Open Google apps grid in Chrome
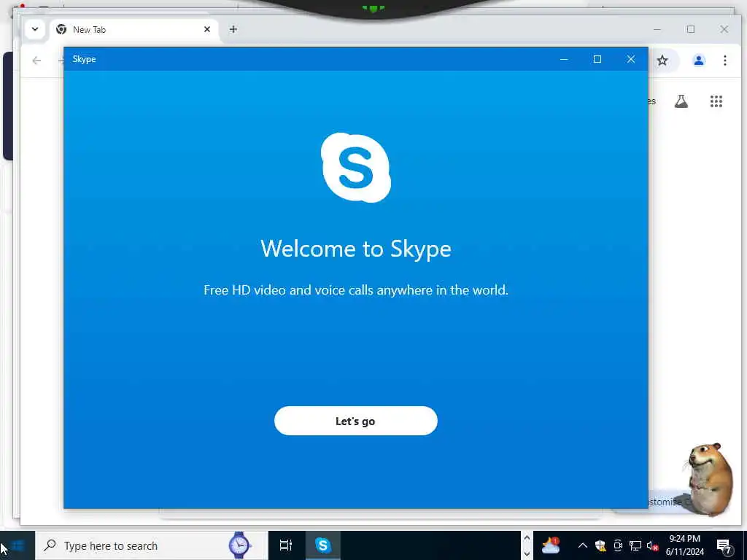 [716, 101]
